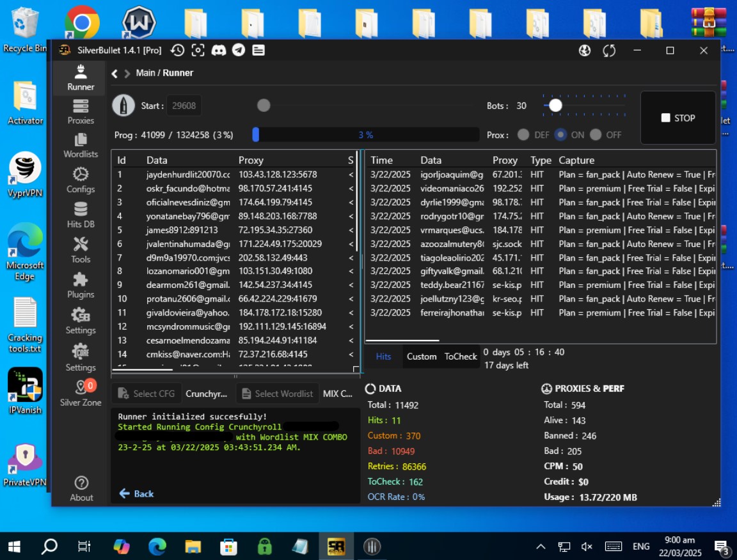The width and height of the screenshot is (737, 560).
Task: Click the Time column header
Action: (381, 161)
